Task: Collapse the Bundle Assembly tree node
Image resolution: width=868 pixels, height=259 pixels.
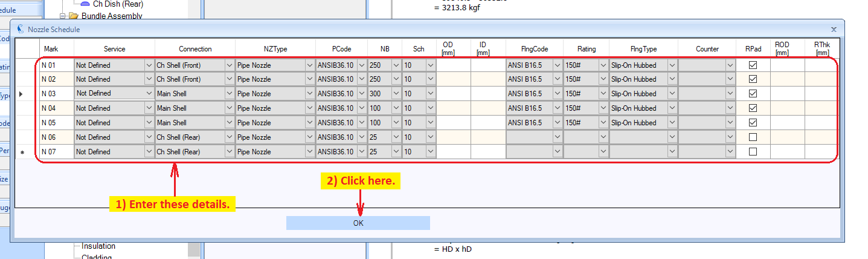Action: [62, 16]
